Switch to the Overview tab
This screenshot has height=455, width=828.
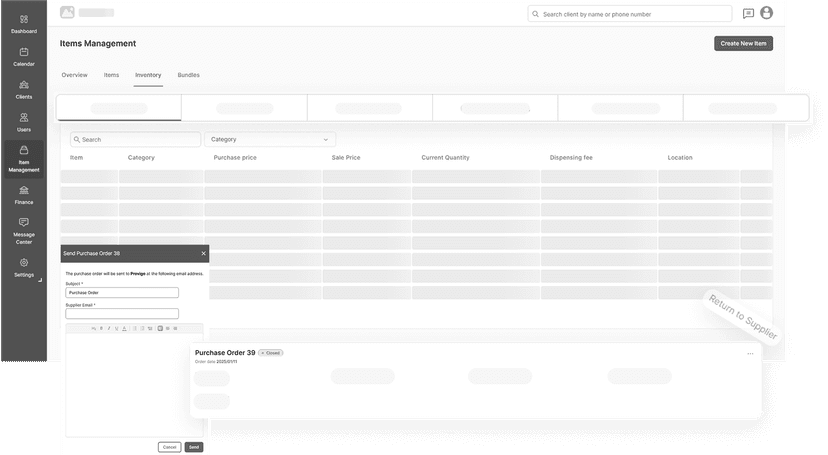click(74, 75)
